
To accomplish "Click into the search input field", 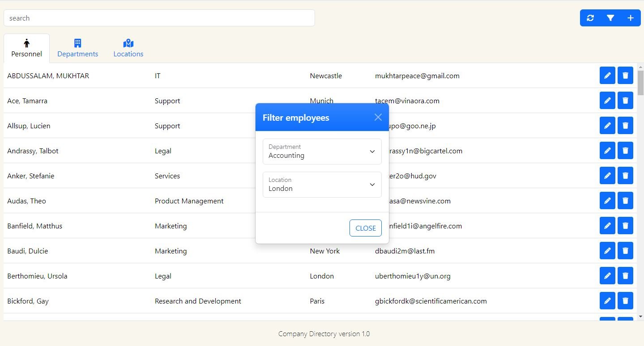I will click(159, 18).
